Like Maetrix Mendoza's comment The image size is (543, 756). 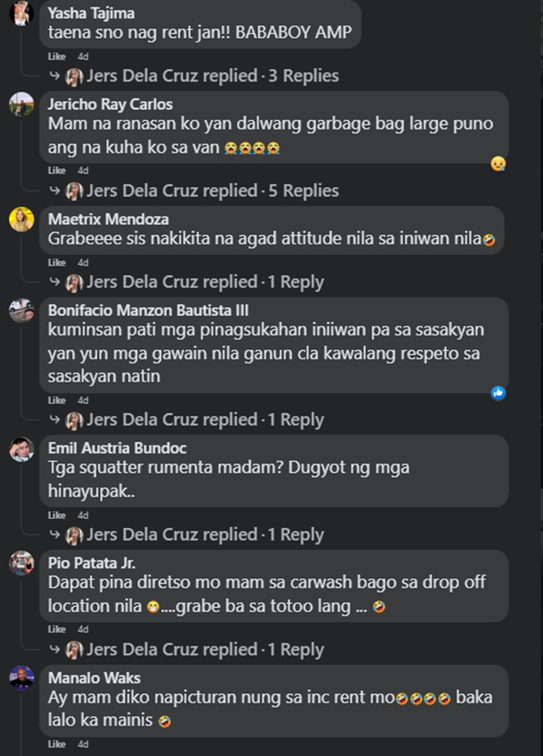click(56, 263)
